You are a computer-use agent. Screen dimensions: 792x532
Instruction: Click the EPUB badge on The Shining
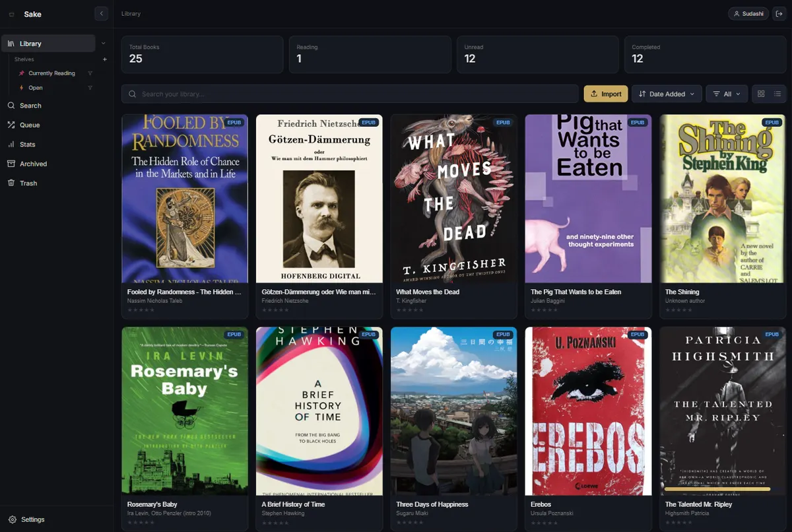point(772,122)
